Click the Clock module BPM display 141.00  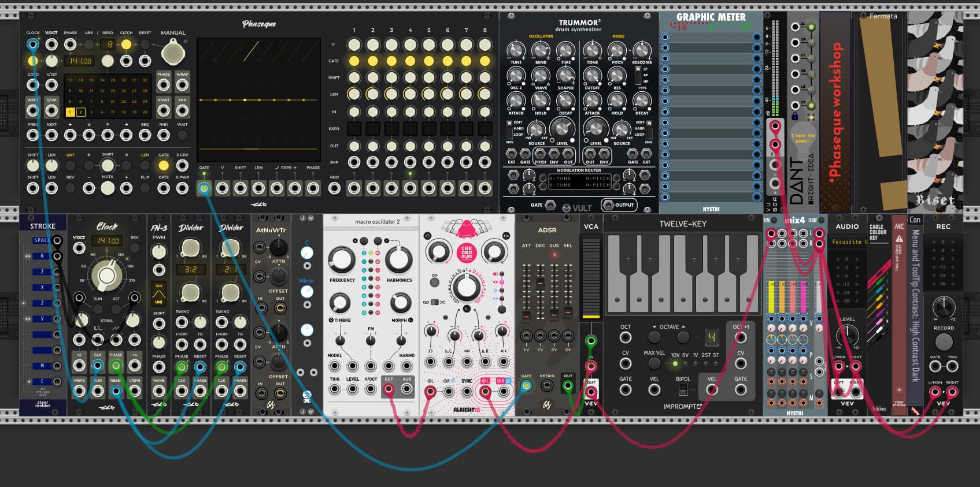click(x=108, y=241)
